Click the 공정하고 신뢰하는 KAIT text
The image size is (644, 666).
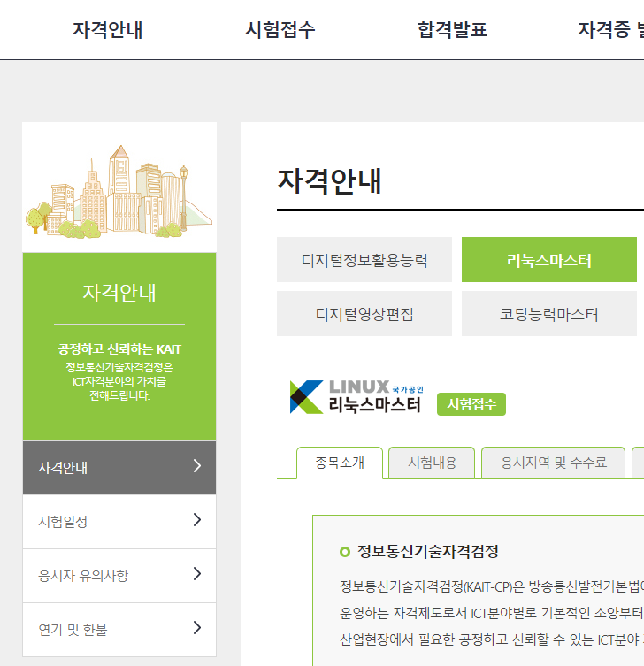(x=119, y=349)
